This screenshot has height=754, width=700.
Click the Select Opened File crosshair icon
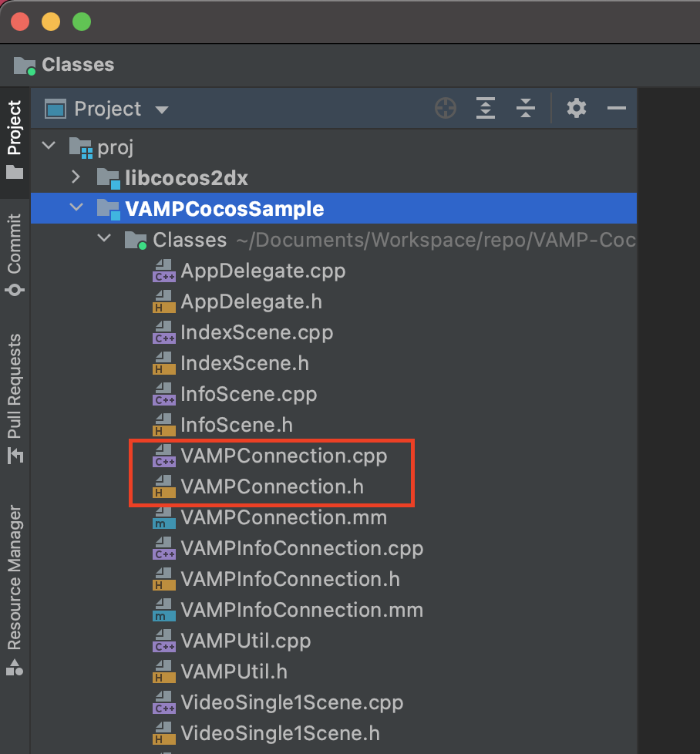446,109
